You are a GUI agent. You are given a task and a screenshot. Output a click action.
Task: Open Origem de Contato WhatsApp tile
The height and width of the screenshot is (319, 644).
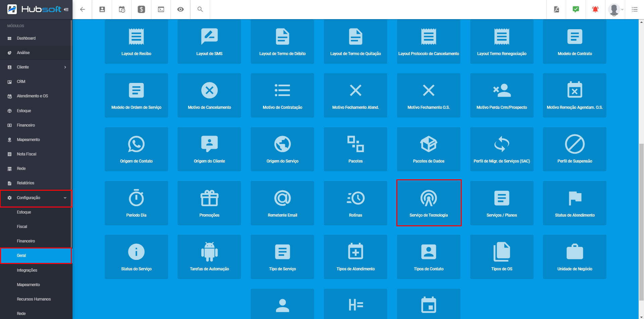136,149
